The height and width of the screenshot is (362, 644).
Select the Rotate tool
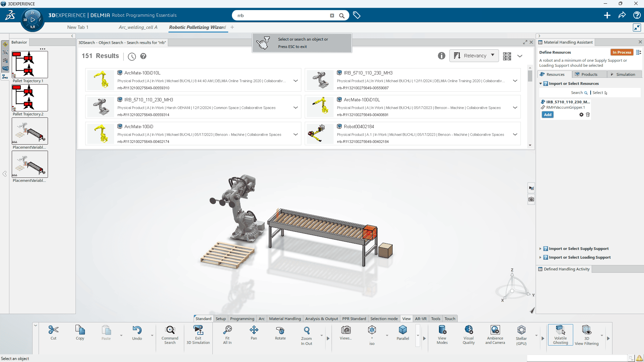pos(280,334)
